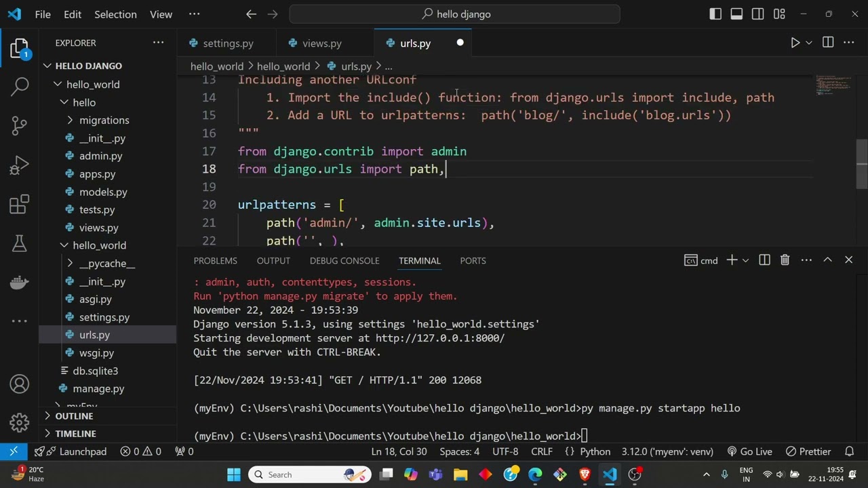Open remote window indicator in status bar
The height and width of the screenshot is (488, 868).
coord(14,451)
